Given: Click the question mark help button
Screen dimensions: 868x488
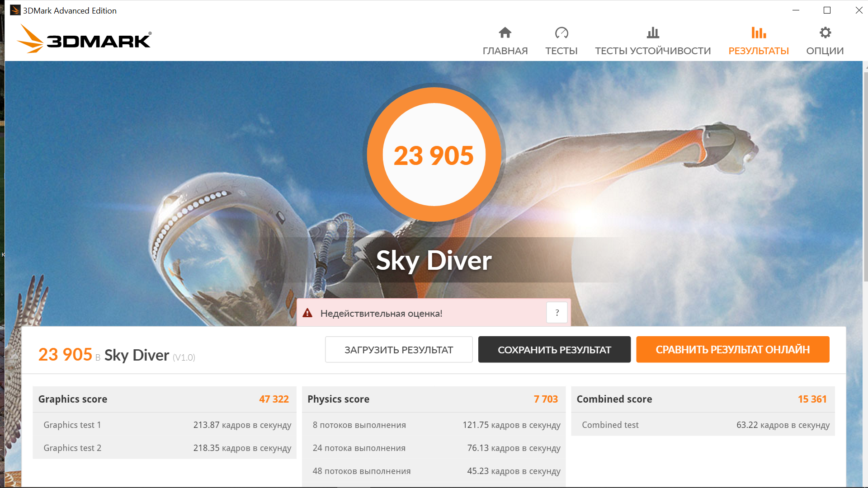Looking at the screenshot, I should 557,313.
